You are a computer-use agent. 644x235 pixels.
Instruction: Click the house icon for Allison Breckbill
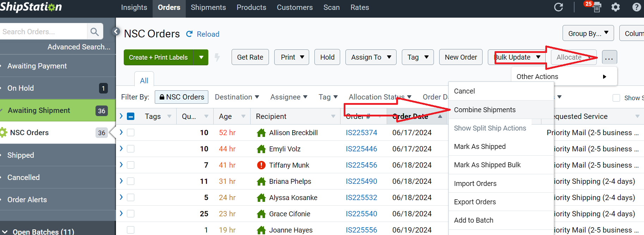tap(261, 133)
